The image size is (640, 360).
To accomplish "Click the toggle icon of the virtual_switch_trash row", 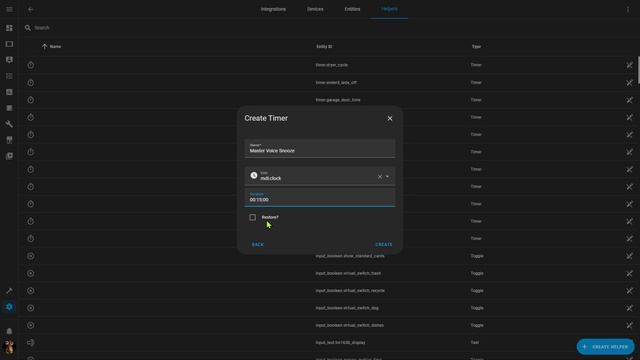I will tap(31, 273).
